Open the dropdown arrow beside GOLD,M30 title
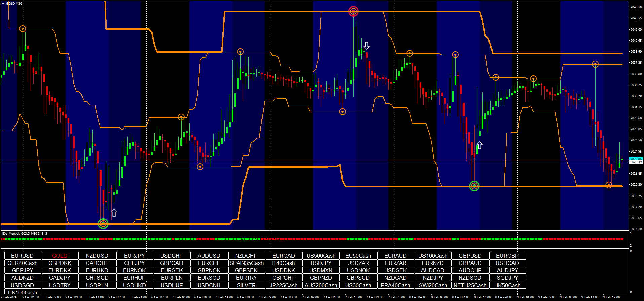Viewport: 644px width, 301px height. 3,4
